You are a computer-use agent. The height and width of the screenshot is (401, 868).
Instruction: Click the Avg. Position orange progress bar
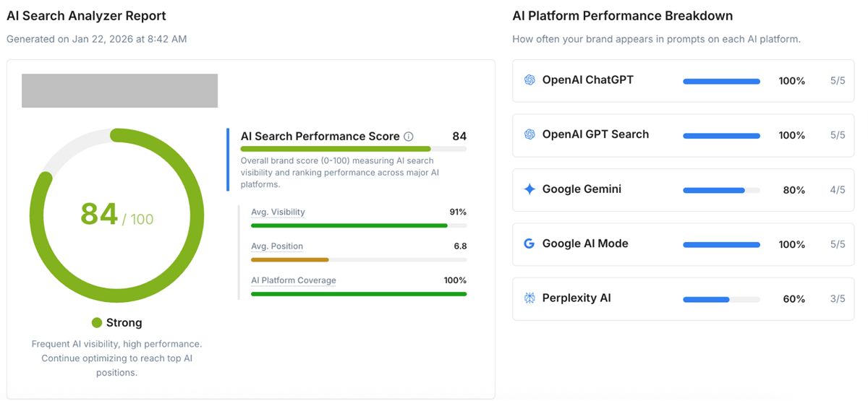(x=290, y=259)
